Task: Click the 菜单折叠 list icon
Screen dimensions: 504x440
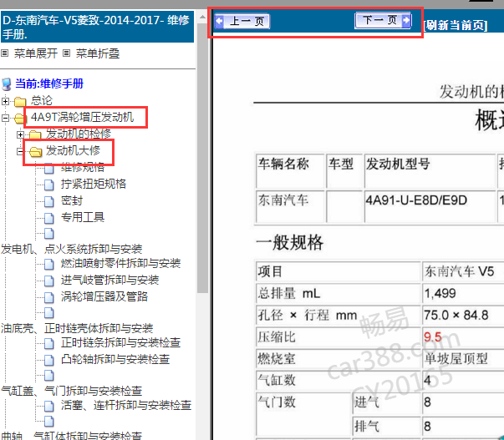Action: [66, 53]
